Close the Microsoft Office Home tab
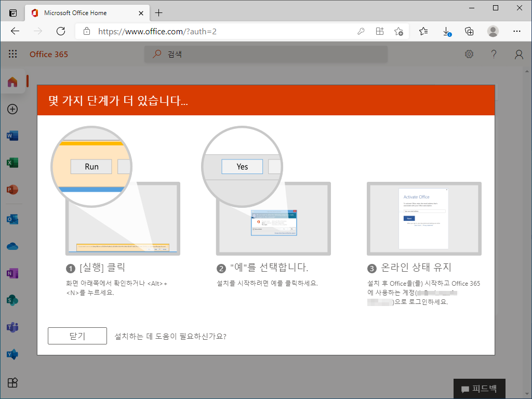 point(141,13)
